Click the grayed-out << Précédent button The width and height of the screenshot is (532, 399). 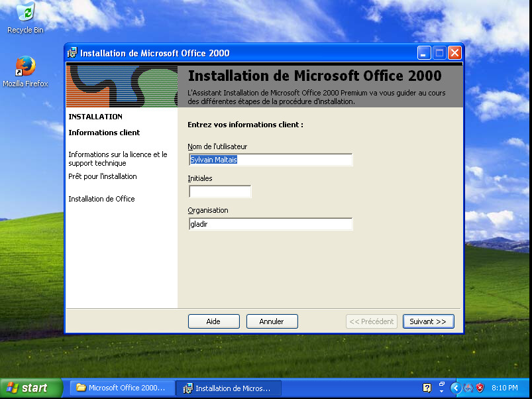click(372, 321)
